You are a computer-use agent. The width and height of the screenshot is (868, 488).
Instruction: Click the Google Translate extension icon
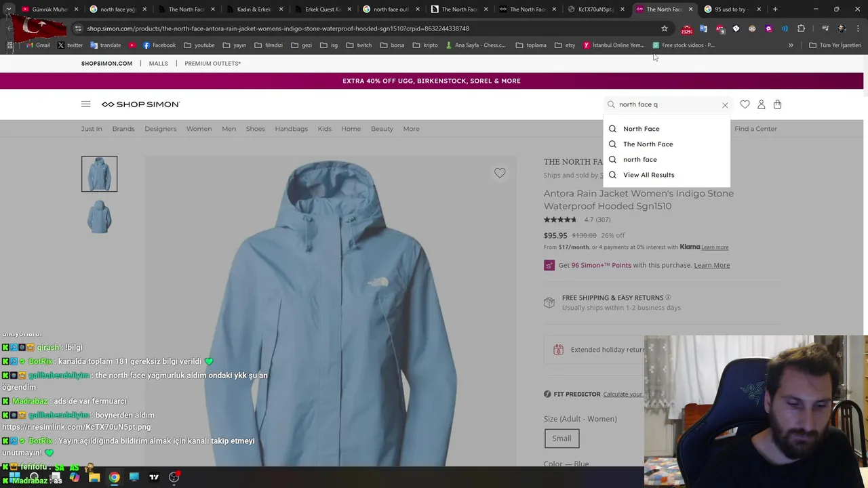coord(703,28)
